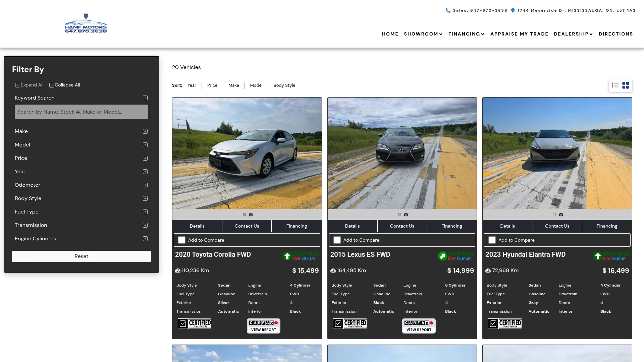
Task: Click the Hanif Motors logo
Action: tap(86, 23)
